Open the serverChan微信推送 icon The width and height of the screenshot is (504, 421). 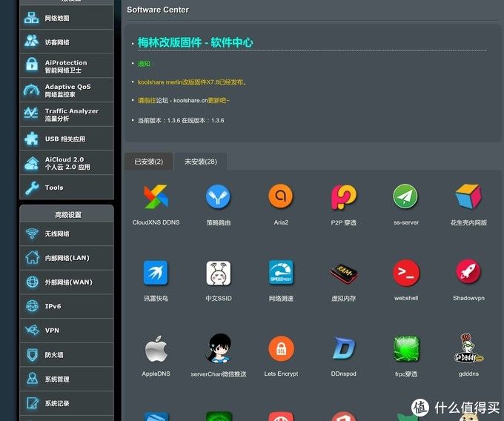pyautogui.click(x=218, y=348)
